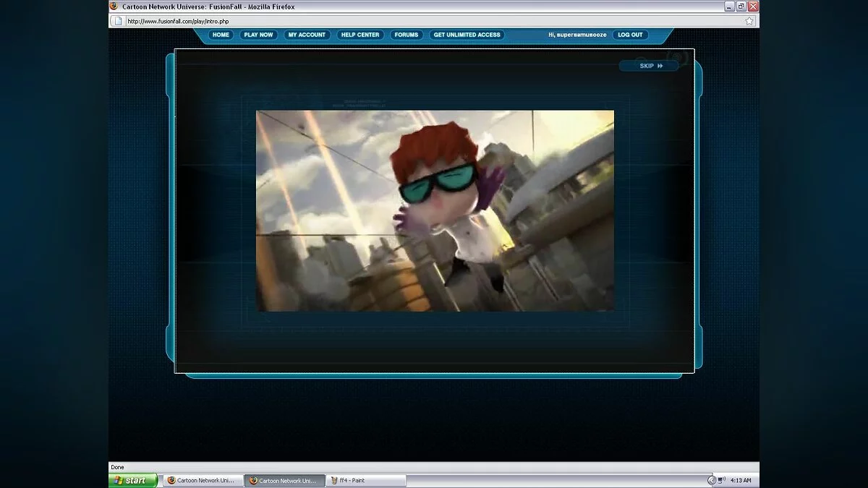
Task: Click the Firefox logo in title bar
Action: [x=114, y=6]
